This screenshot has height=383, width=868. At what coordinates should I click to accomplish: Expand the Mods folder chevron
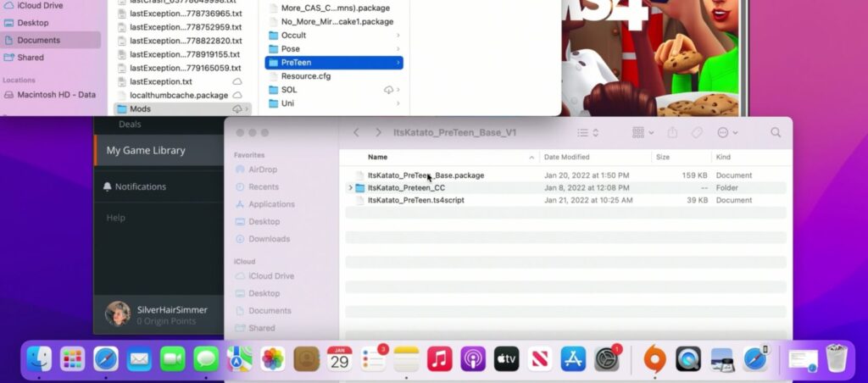(247, 109)
